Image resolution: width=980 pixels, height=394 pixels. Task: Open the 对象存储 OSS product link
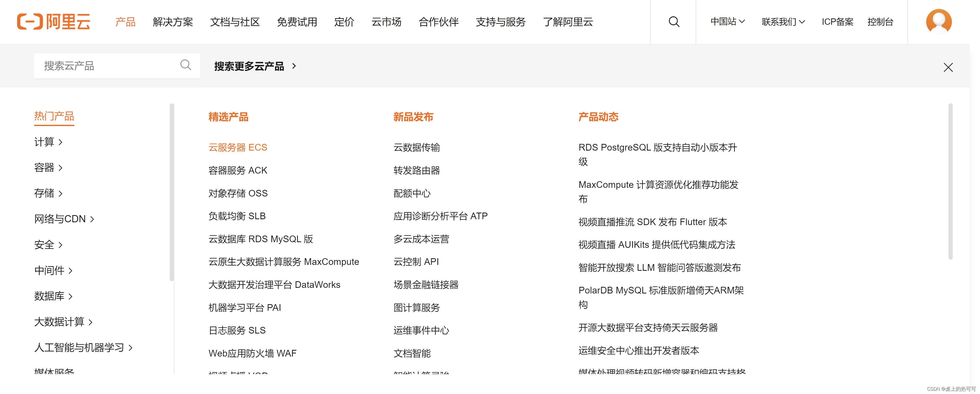238,194
